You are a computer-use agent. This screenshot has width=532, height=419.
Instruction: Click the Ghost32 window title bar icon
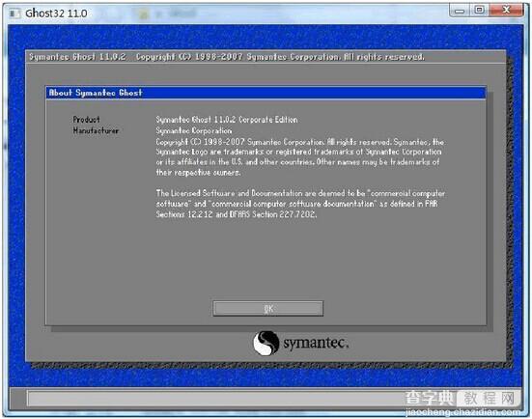14,14
